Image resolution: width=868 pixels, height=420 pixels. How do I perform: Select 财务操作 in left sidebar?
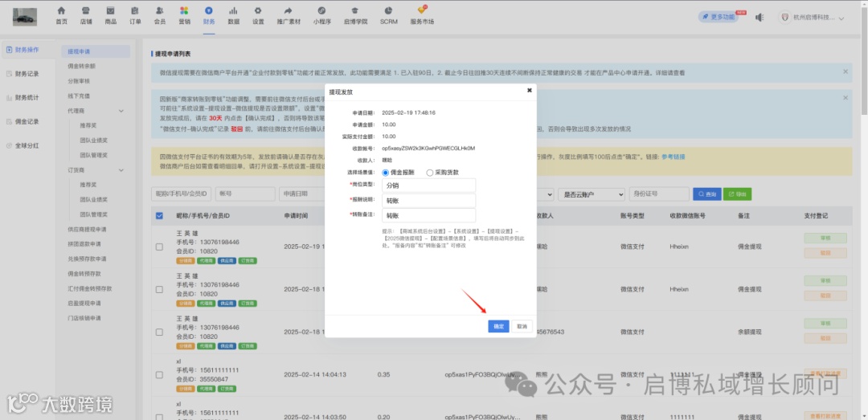(x=27, y=49)
